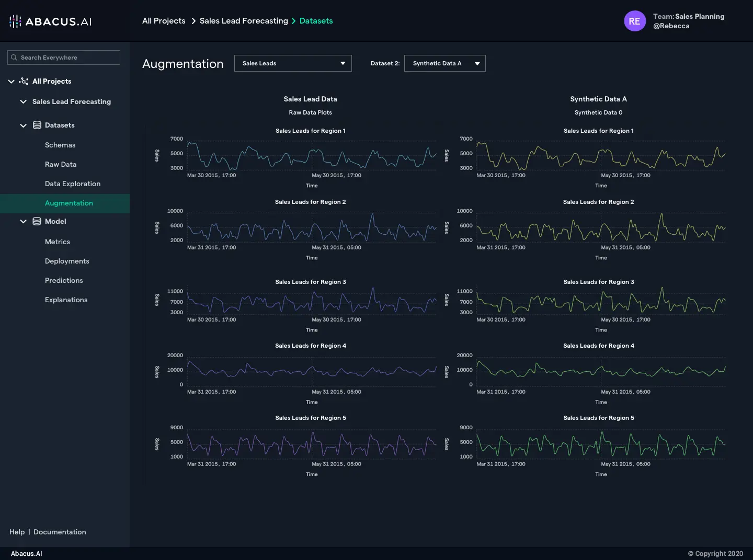Click the Model database icon
This screenshot has height=560, width=753.
pos(37,221)
